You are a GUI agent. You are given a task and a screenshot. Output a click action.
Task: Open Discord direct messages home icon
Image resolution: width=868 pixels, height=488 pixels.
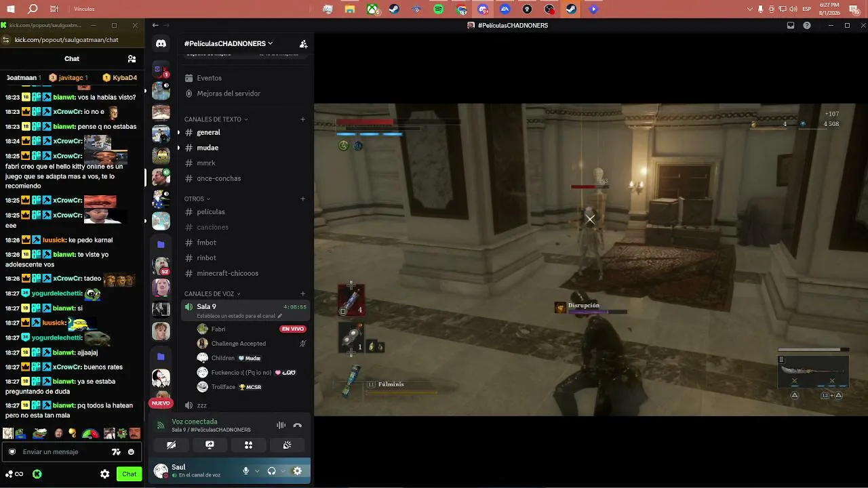(161, 43)
